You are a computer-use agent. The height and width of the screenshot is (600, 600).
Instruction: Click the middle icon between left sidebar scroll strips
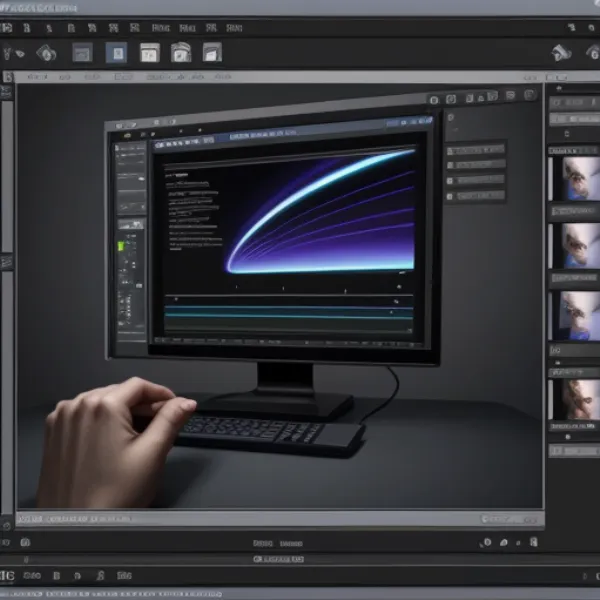(7, 262)
